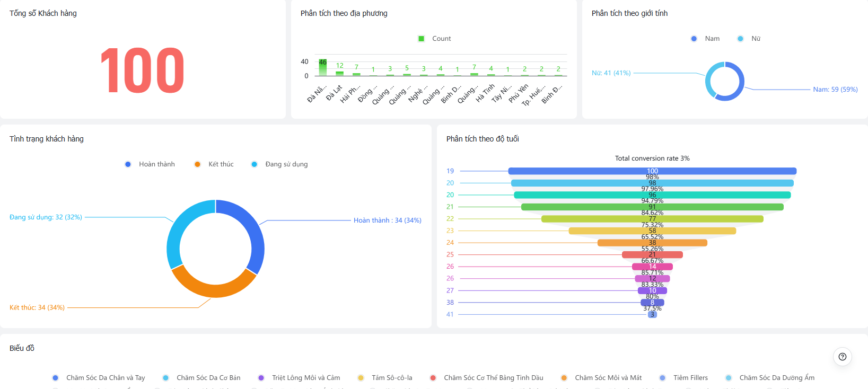The width and height of the screenshot is (868, 389).
Task: Toggle the Kết thúc legend item
Action: tap(214, 164)
